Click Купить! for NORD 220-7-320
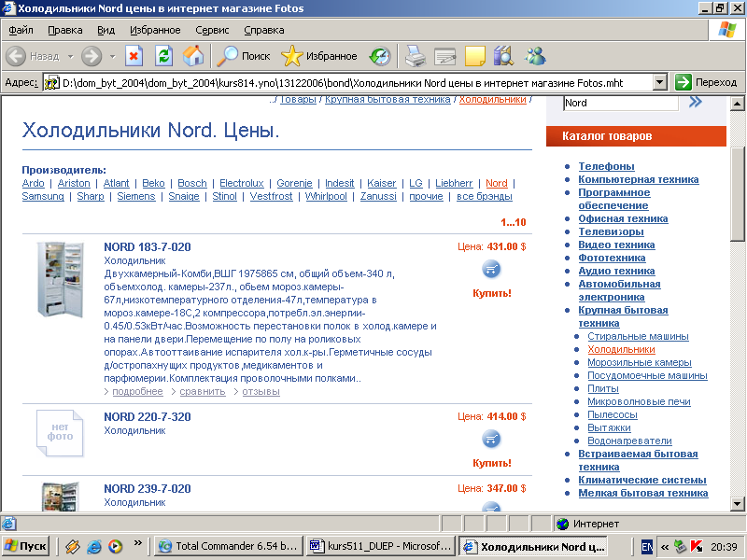 [492, 463]
